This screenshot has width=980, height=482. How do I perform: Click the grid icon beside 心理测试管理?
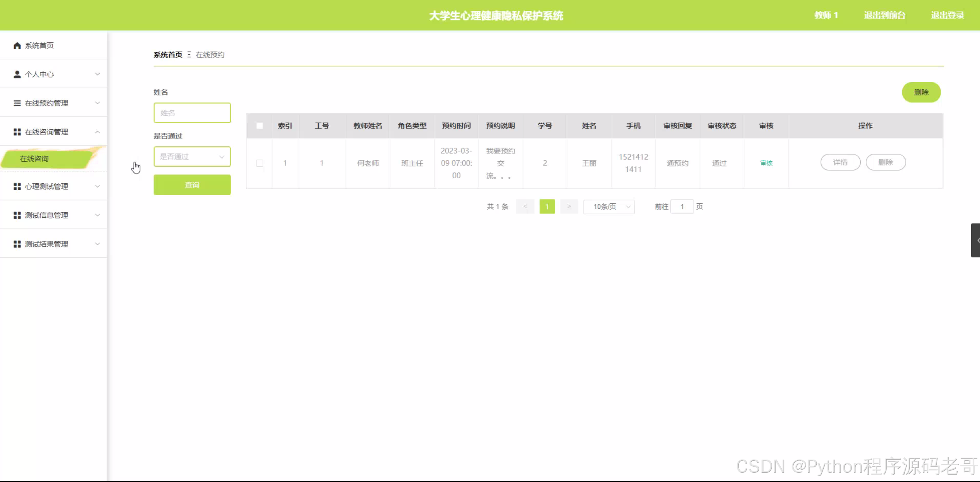click(17, 186)
